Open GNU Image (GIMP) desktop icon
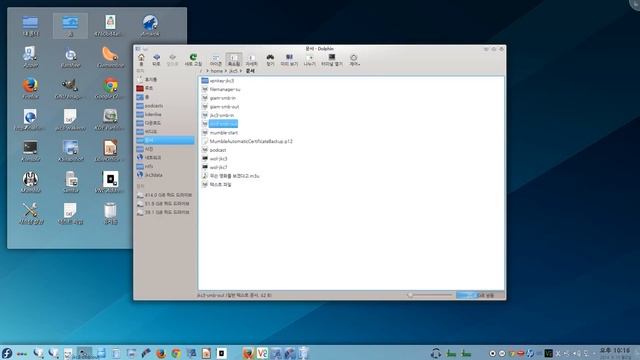 point(70,89)
